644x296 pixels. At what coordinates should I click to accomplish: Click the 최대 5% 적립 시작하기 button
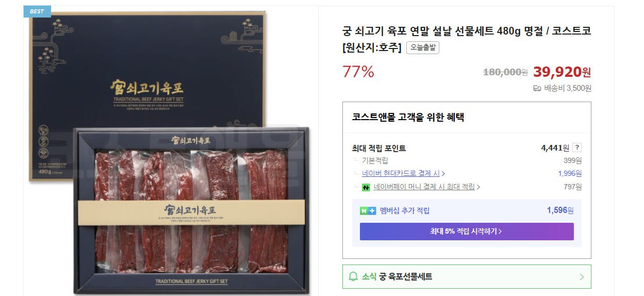pyautogui.click(x=467, y=232)
